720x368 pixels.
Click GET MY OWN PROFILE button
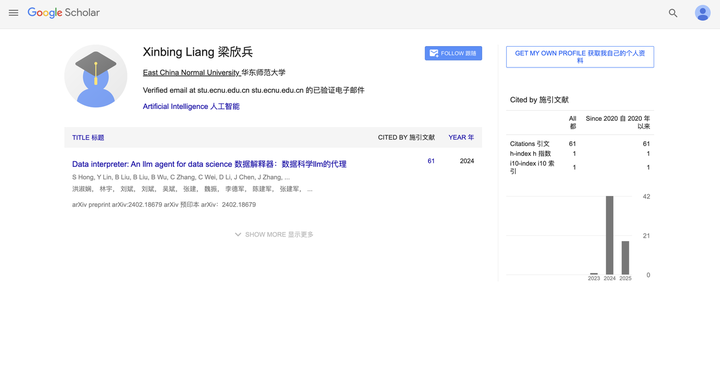click(580, 57)
